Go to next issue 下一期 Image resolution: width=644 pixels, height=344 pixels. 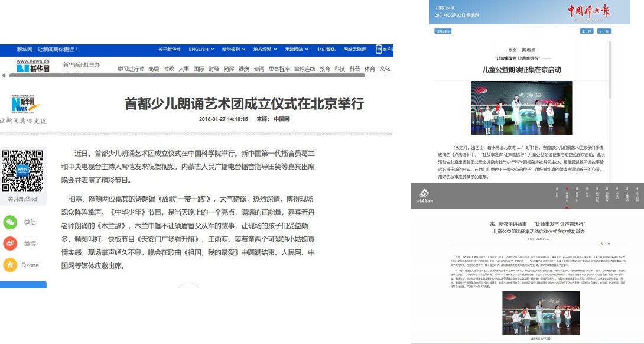604,31
